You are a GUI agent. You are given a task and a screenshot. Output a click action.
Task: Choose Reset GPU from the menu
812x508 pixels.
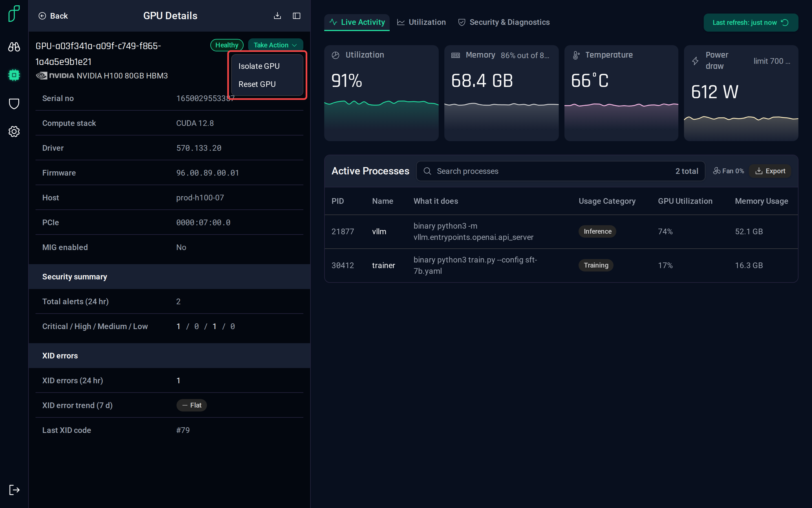click(x=267, y=84)
